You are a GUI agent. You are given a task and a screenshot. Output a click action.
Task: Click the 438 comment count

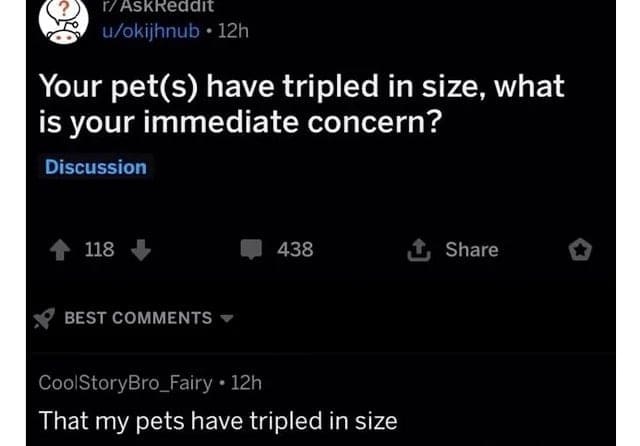[295, 250]
